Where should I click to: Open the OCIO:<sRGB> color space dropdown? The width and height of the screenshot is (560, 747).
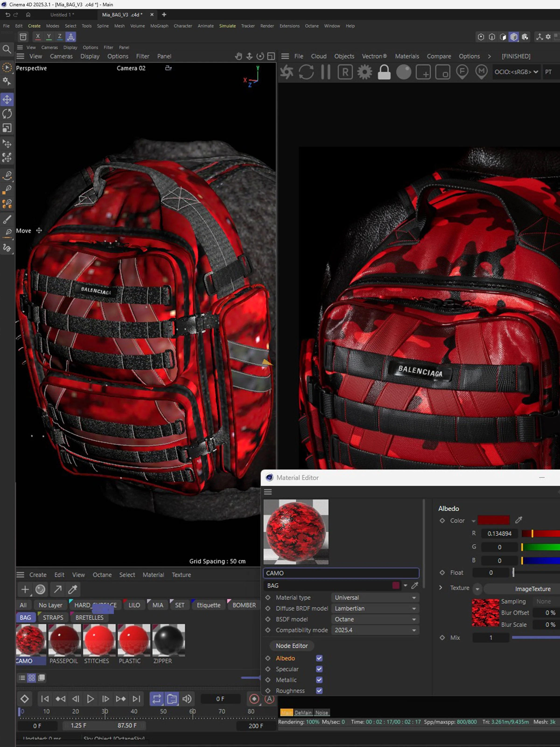(516, 72)
